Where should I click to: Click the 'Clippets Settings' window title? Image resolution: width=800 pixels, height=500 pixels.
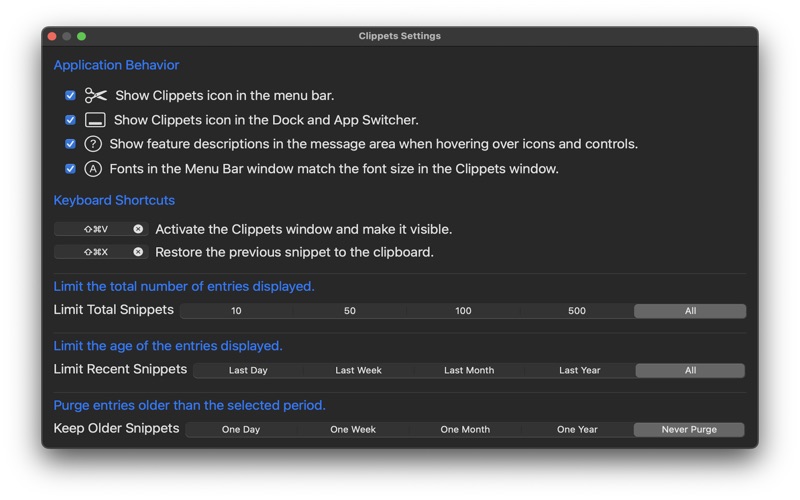(399, 36)
